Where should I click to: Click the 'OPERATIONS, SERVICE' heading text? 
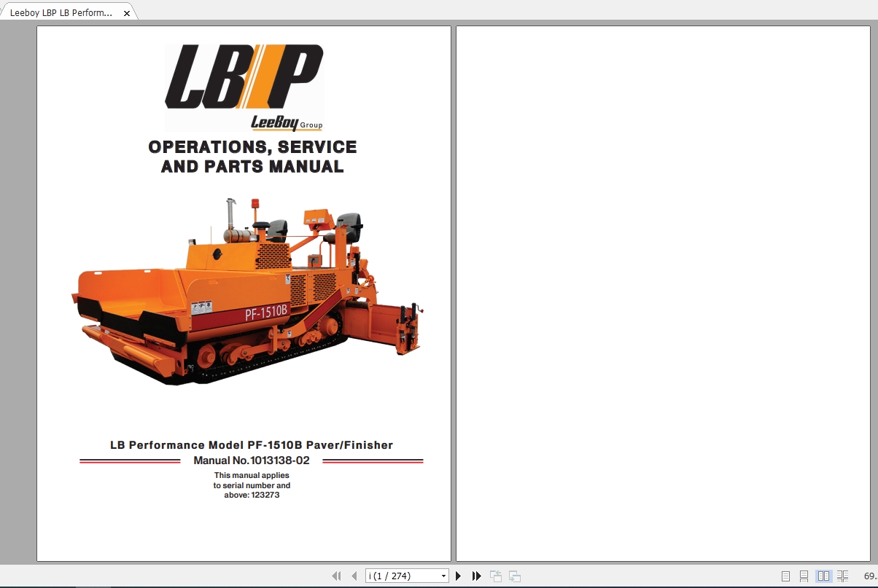(252, 146)
